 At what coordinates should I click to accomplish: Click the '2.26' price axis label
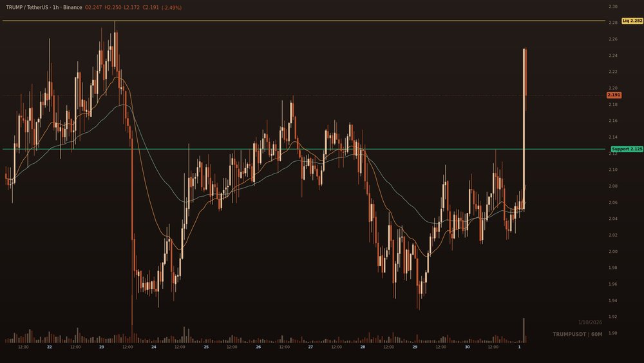tap(613, 39)
